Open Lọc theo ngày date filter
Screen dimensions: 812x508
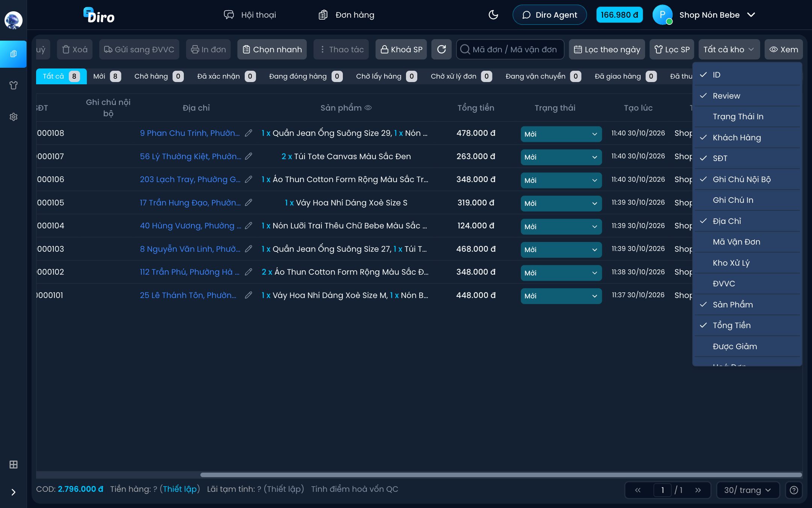[607, 49]
